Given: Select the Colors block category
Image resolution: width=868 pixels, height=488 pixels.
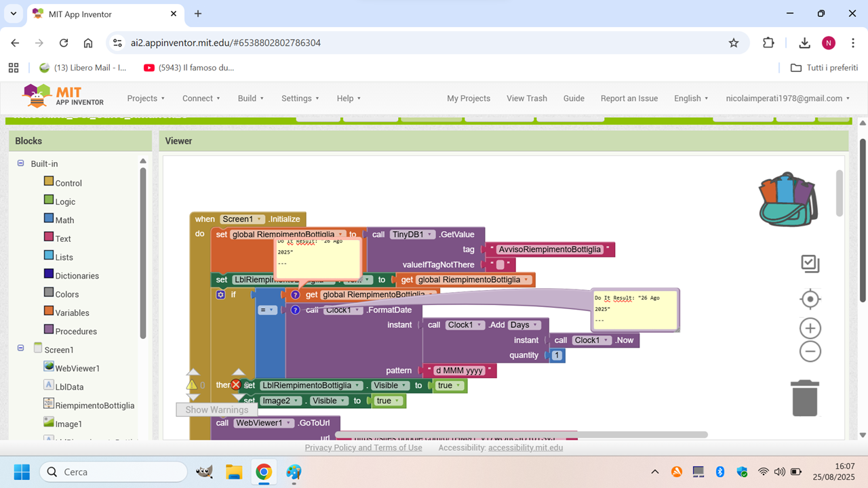Looking at the screenshot, I should click(67, 294).
